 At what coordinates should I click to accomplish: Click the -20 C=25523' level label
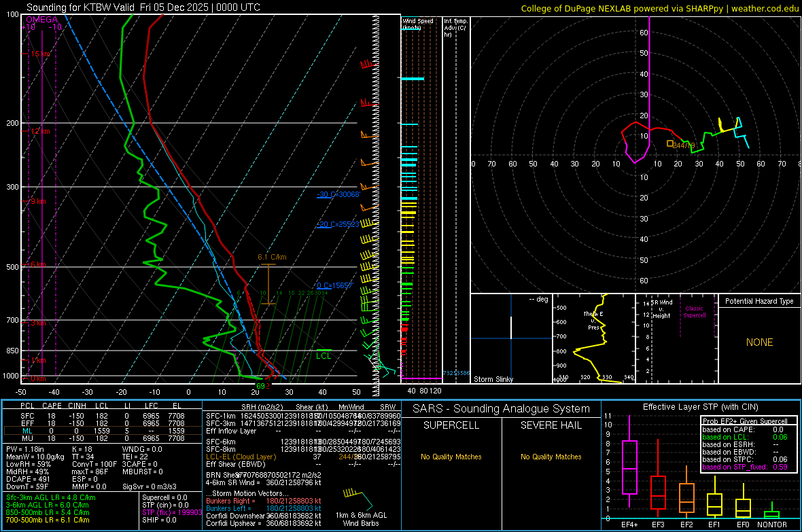(x=338, y=224)
